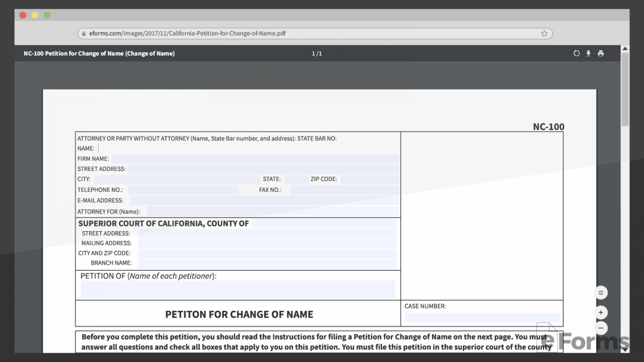Rotate the PDF document
The height and width of the screenshot is (362, 644).
tap(576, 53)
